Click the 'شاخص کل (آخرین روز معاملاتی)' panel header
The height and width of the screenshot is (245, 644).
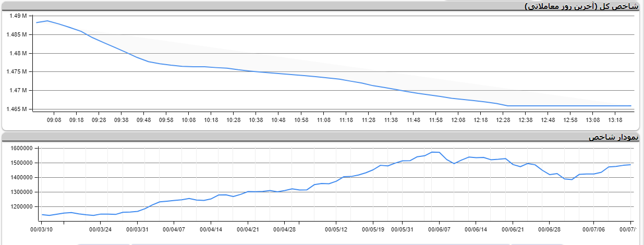click(582, 6)
